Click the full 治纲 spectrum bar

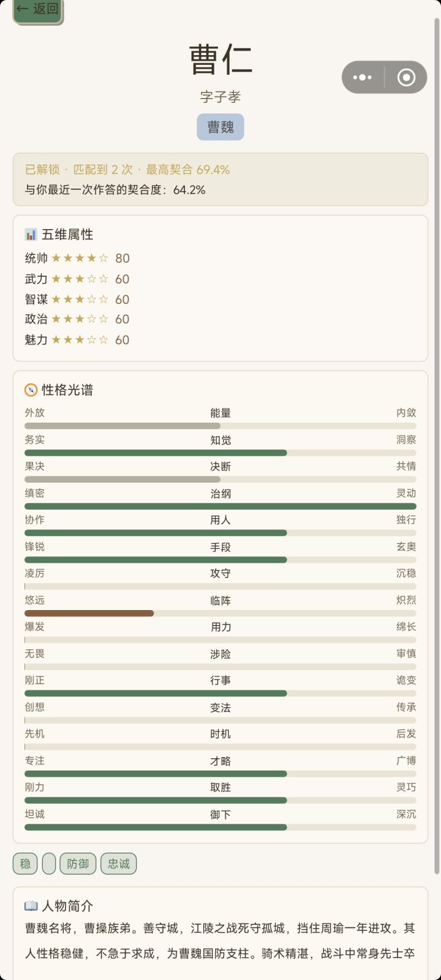[221, 507]
